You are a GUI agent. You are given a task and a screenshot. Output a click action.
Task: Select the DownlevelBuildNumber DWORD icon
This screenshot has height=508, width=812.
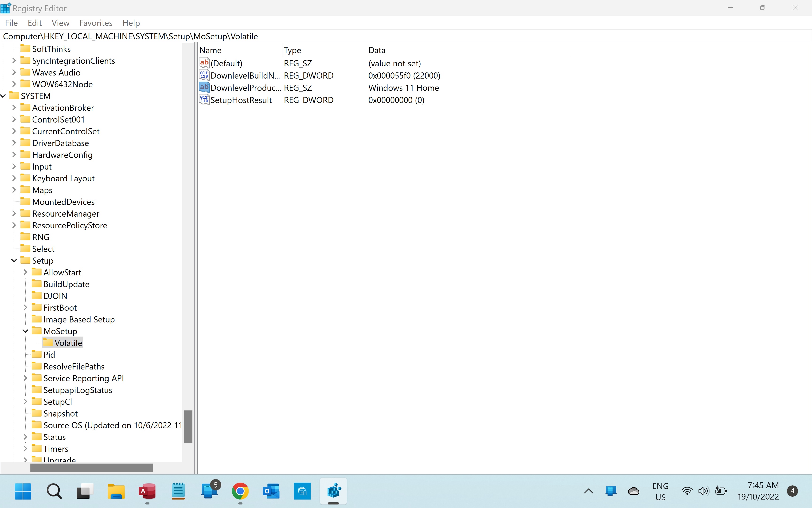click(204, 75)
